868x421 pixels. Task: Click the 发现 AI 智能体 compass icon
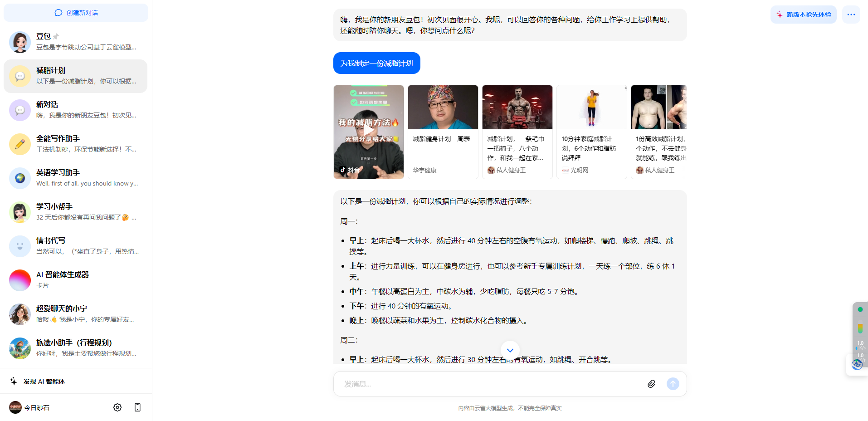pos(14,381)
